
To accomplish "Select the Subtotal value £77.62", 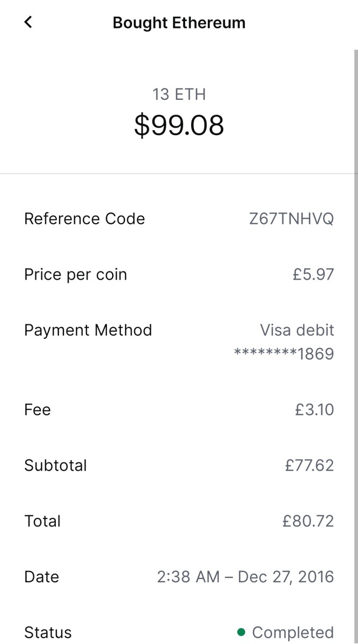I will (309, 465).
